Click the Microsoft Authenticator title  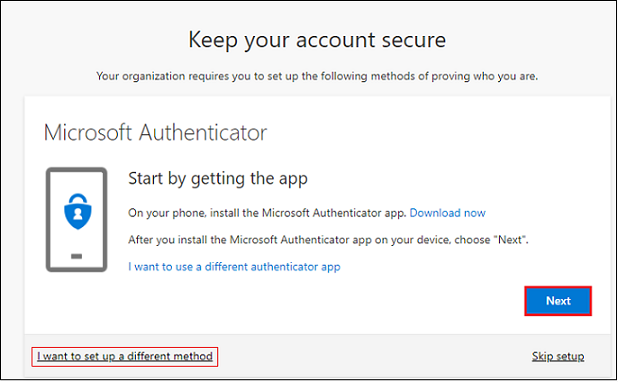click(155, 132)
